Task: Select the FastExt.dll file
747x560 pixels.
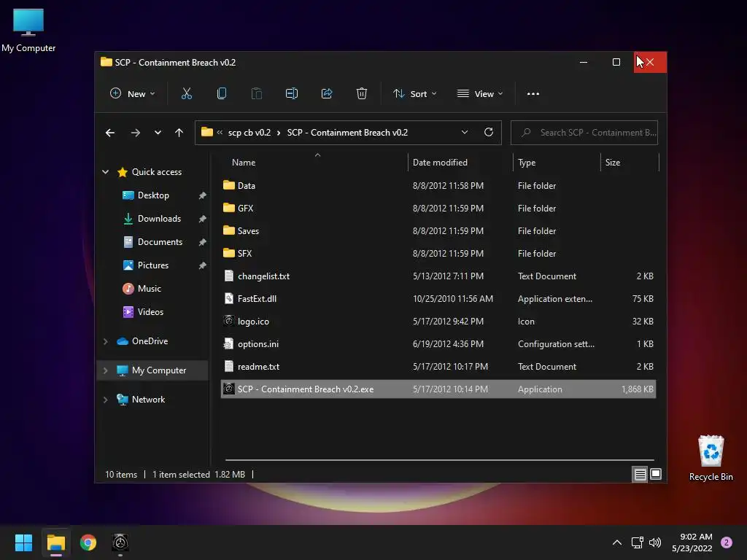Action: [438, 298]
